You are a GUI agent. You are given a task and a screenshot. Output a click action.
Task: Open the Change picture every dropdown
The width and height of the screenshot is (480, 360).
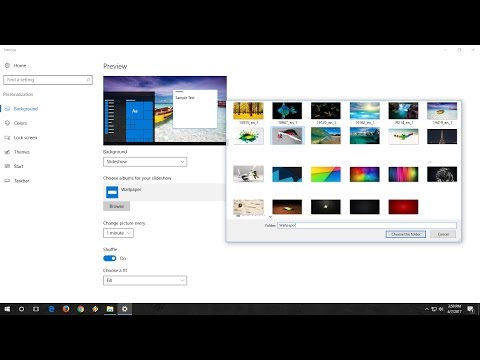[x=118, y=233]
